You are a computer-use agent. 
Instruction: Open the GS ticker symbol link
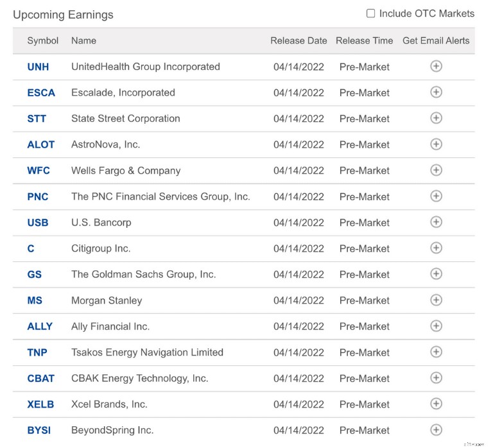(35, 275)
